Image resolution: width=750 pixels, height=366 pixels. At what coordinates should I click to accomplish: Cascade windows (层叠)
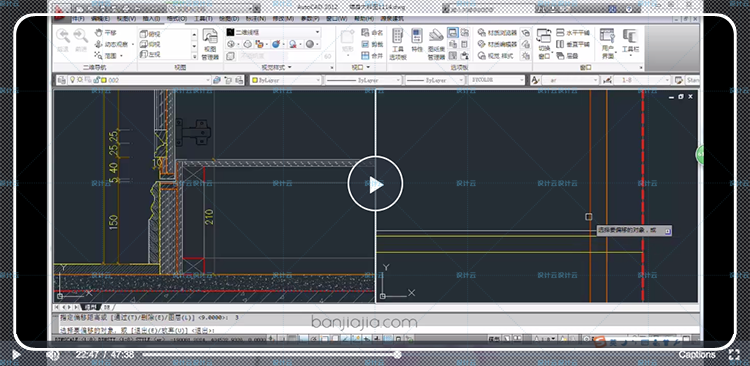(568, 55)
